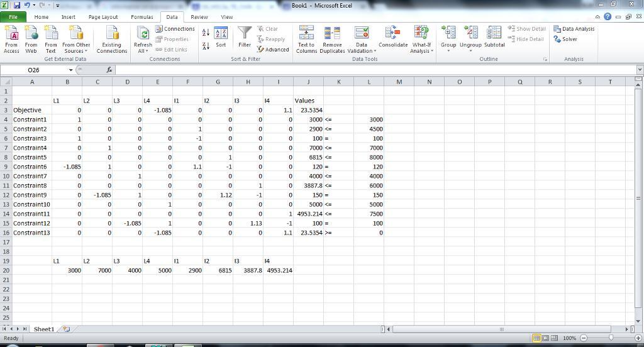Switch to Normal view
This screenshot has width=644, height=347.
pyautogui.click(x=536, y=338)
